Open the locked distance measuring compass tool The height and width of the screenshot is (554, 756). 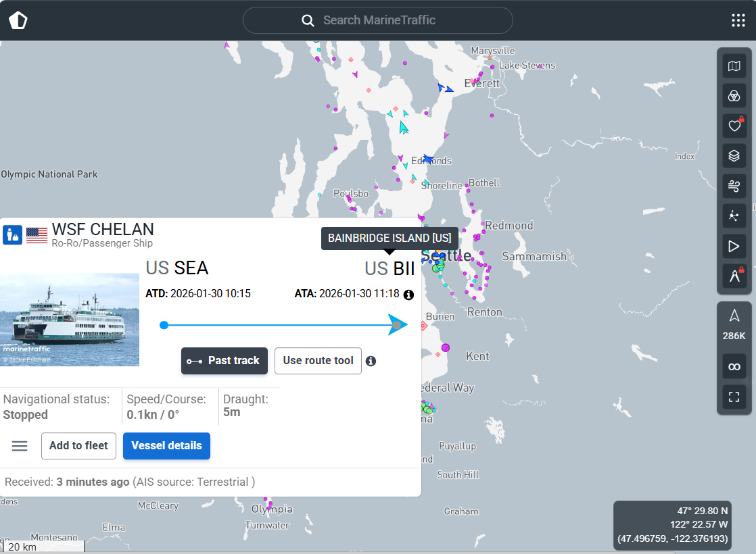click(734, 276)
